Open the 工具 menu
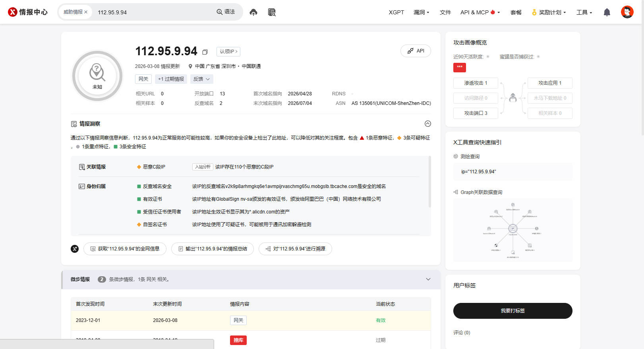644x349 pixels. 584,12
